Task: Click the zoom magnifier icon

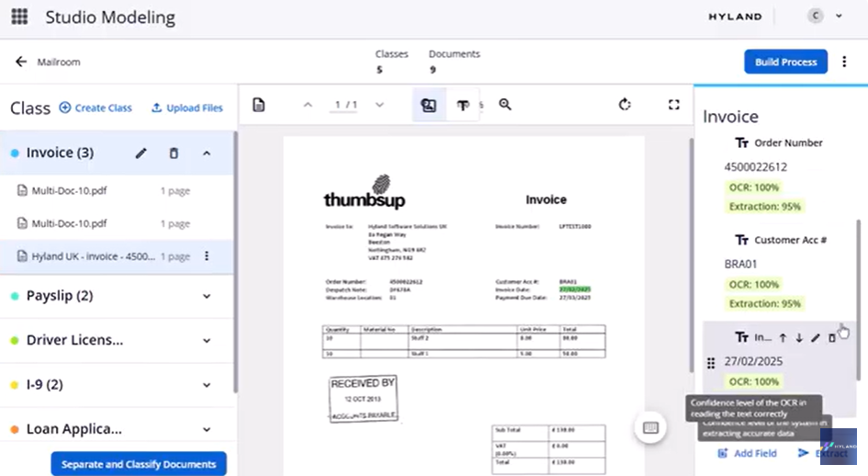Action: (505, 104)
